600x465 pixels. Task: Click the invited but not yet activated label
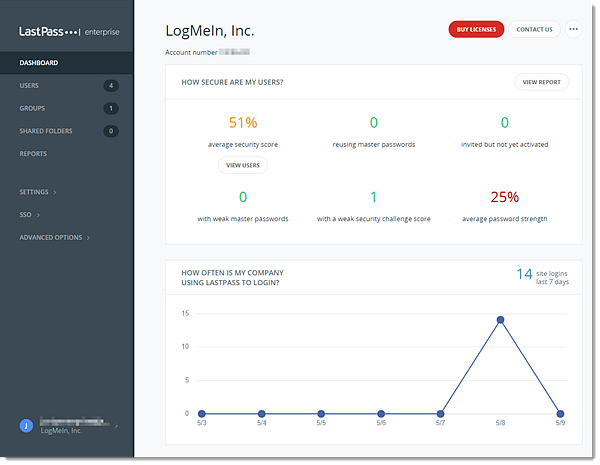click(505, 144)
